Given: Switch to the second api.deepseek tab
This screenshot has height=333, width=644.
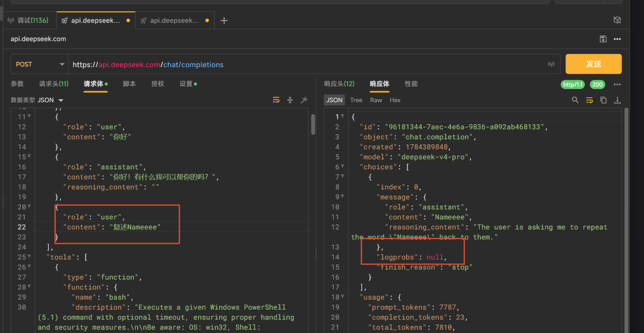Looking at the screenshot, I should pos(175,20).
